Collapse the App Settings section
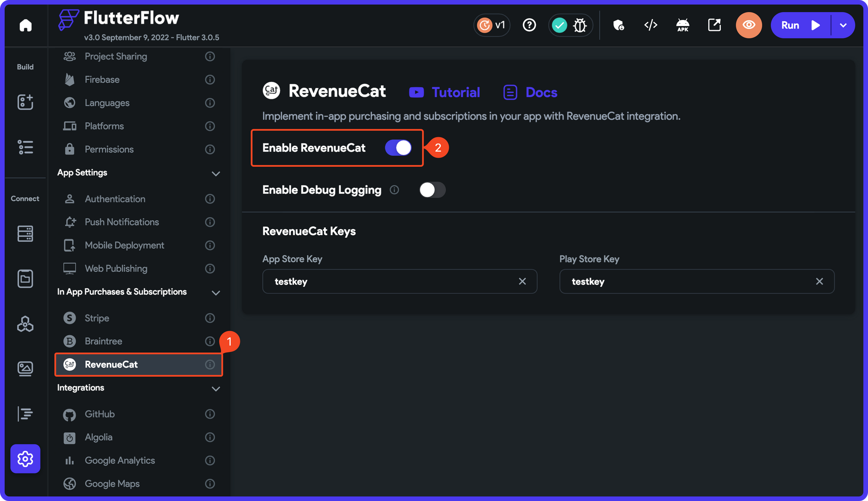The width and height of the screenshot is (868, 501). (x=216, y=174)
